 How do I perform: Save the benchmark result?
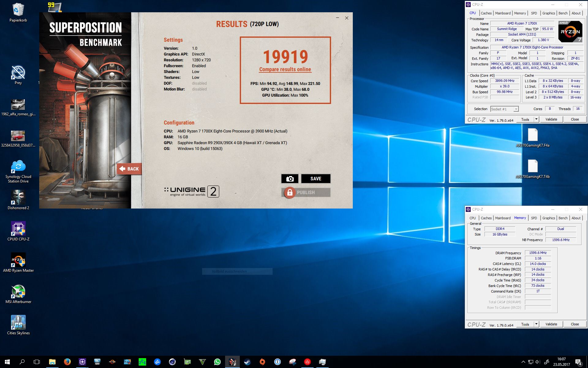point(316,179)
